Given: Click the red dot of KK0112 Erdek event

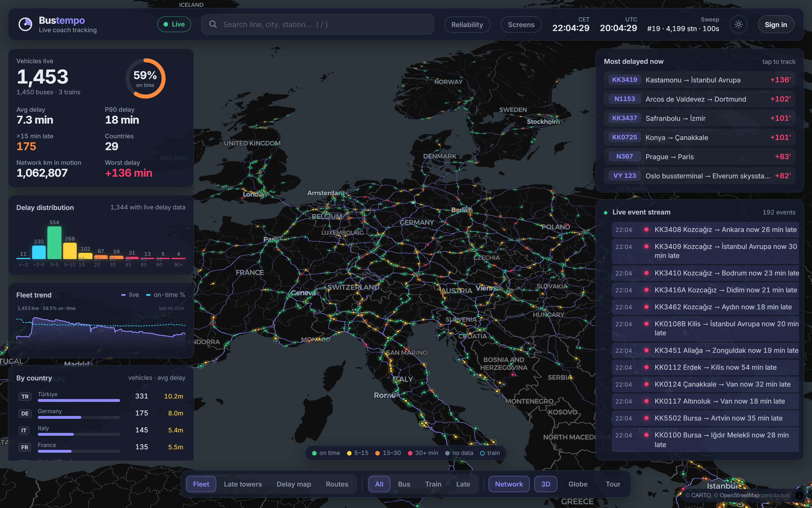Looking at the screenshot, I should click(646, 367).
